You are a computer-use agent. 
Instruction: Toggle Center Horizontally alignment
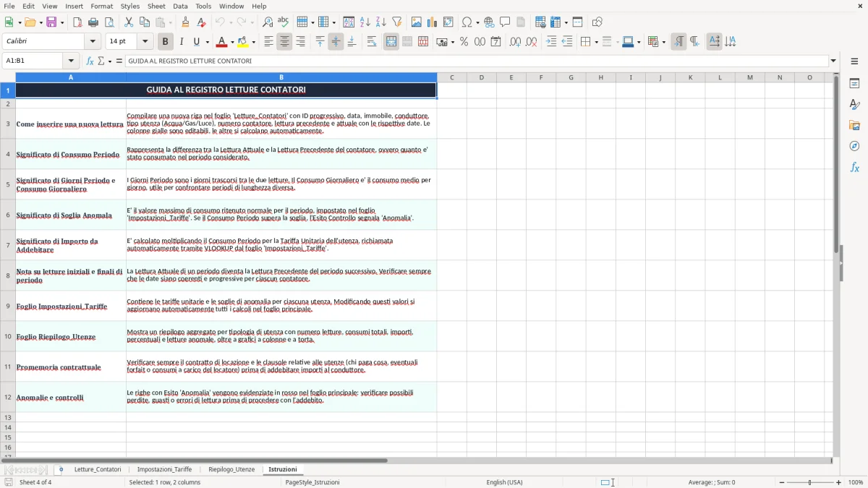[284, 42]
